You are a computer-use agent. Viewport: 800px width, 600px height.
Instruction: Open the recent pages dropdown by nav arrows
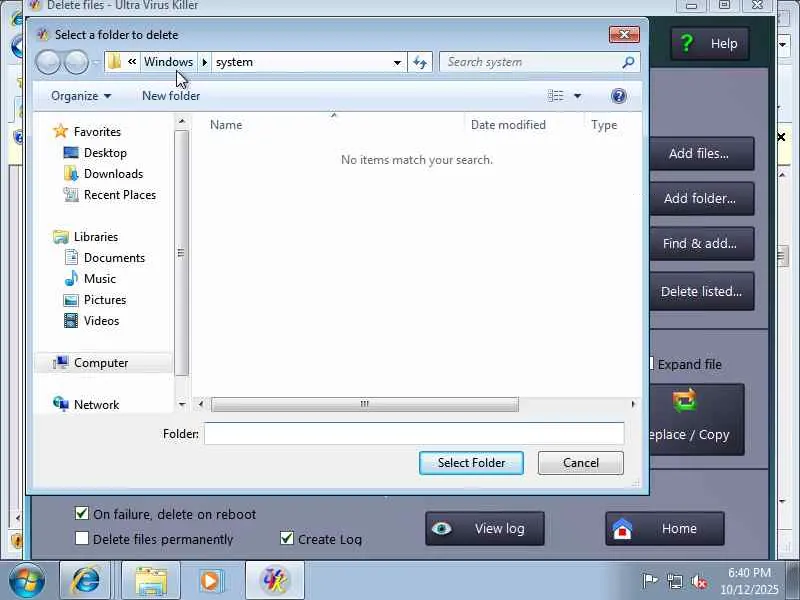(96, 63)
